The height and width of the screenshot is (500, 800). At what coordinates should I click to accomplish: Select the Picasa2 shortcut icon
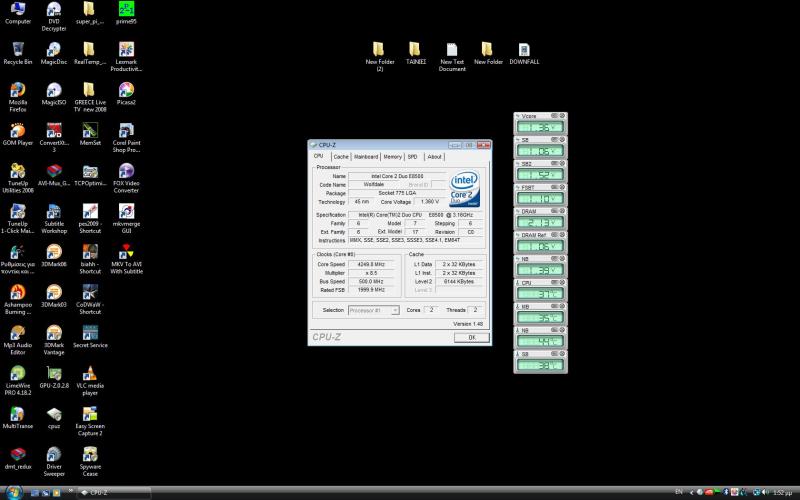pos(126,94)
